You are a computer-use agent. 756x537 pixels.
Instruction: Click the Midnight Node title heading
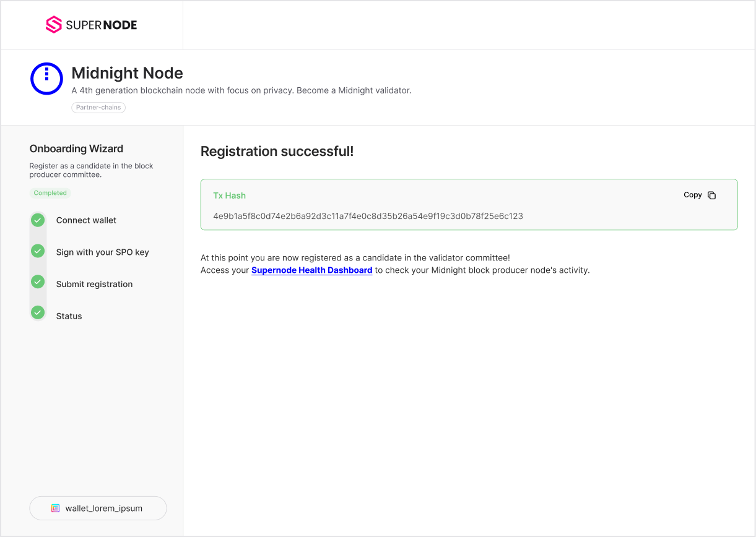coord(127,73)
